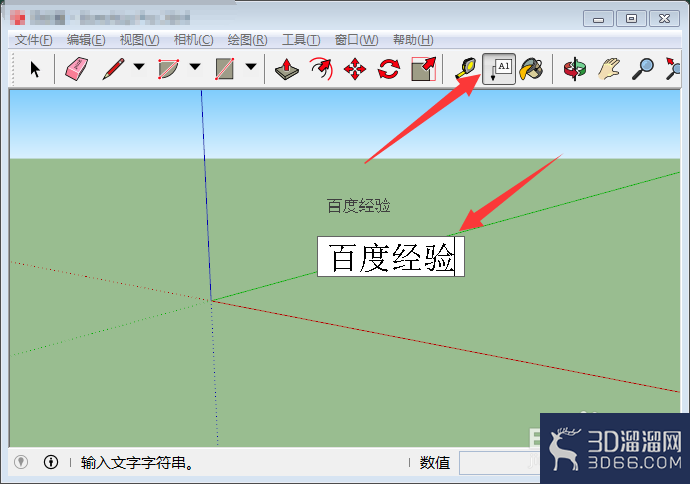Minimize the application window
This screenshot has width=690, height=484.
coord(598,19)
